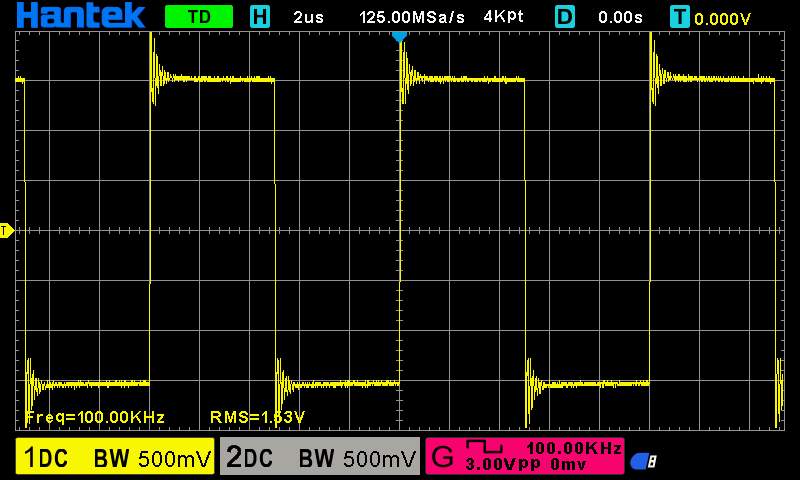This screenshot has height=480, width=800.
Task: Click the blue USB storage status icon
Action: (643, 461)
